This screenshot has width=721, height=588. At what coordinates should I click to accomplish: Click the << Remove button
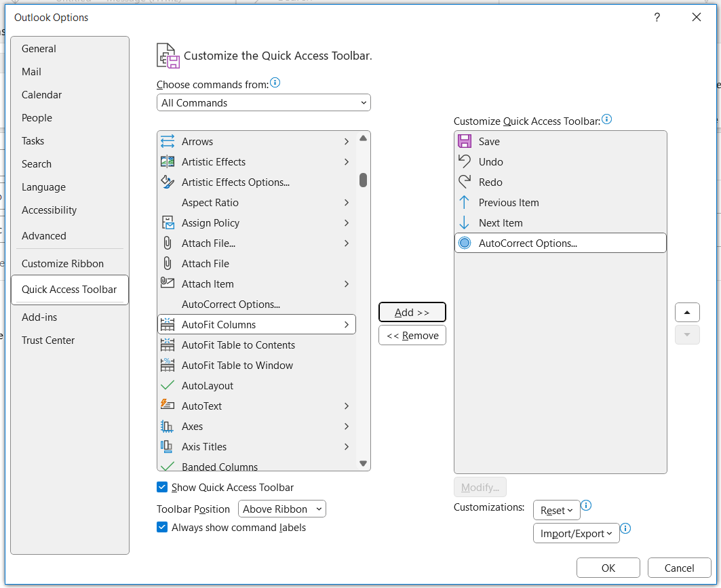[412, 335]
